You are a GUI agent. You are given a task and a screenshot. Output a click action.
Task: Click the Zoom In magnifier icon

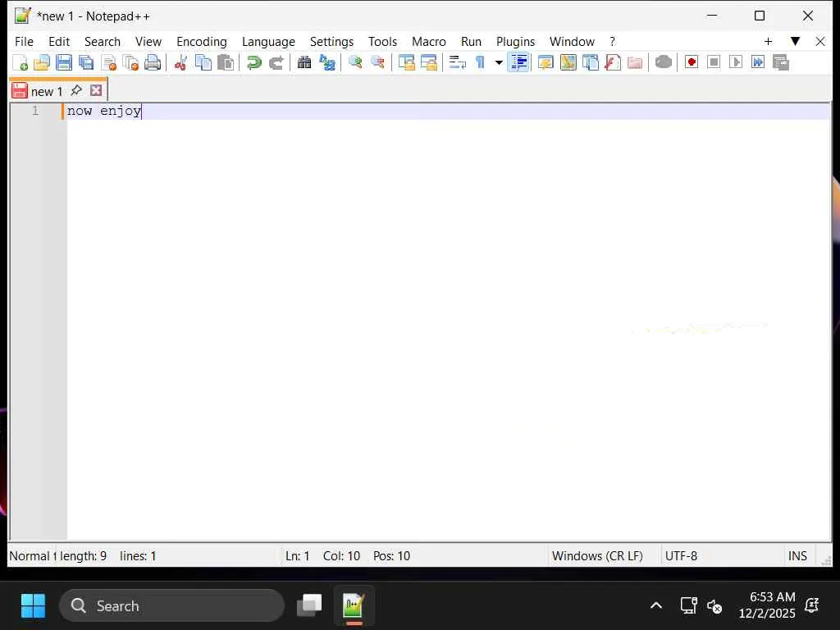click(x=355, y=62)
